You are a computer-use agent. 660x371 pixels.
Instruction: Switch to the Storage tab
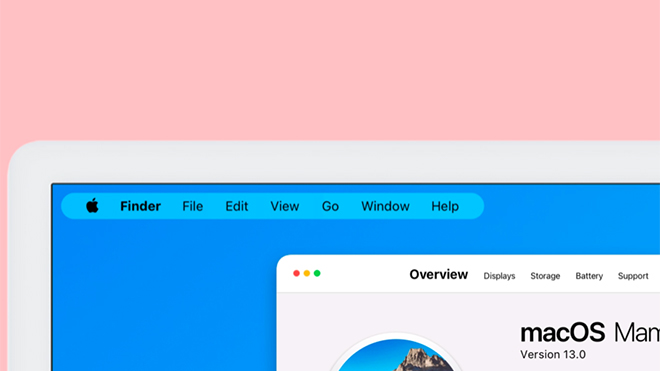coord(545,276)
